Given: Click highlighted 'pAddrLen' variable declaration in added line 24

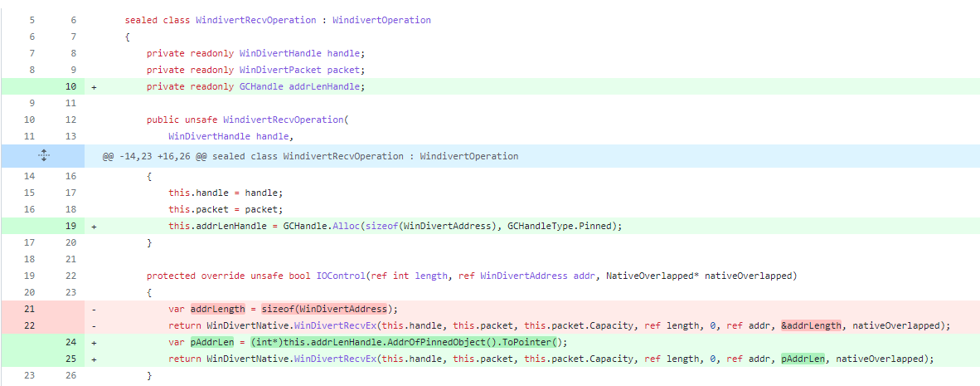Looking at the screenshot, I should coord(212,343).
